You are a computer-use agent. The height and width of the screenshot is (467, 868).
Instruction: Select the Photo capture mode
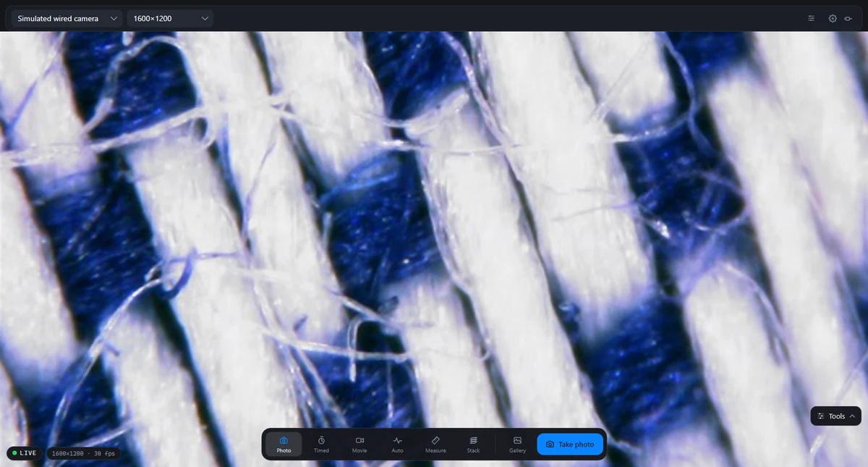click(284, 444)
